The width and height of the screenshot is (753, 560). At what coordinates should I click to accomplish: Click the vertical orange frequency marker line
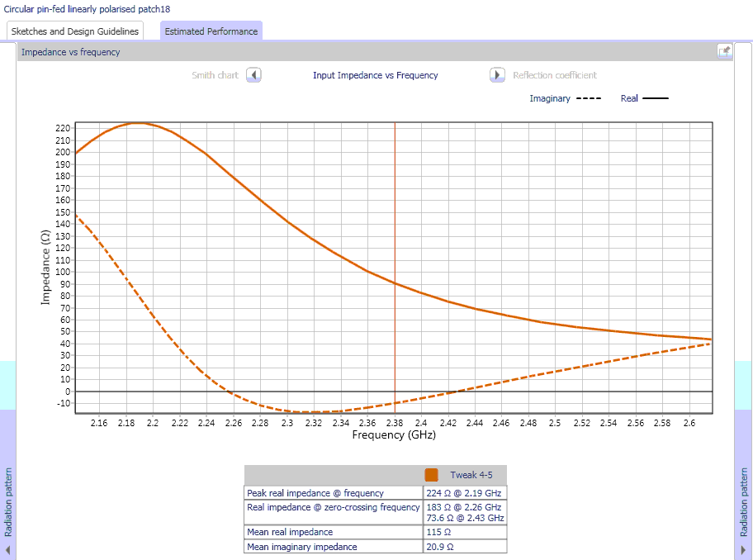pyautogui.click(x=395, y=248)
